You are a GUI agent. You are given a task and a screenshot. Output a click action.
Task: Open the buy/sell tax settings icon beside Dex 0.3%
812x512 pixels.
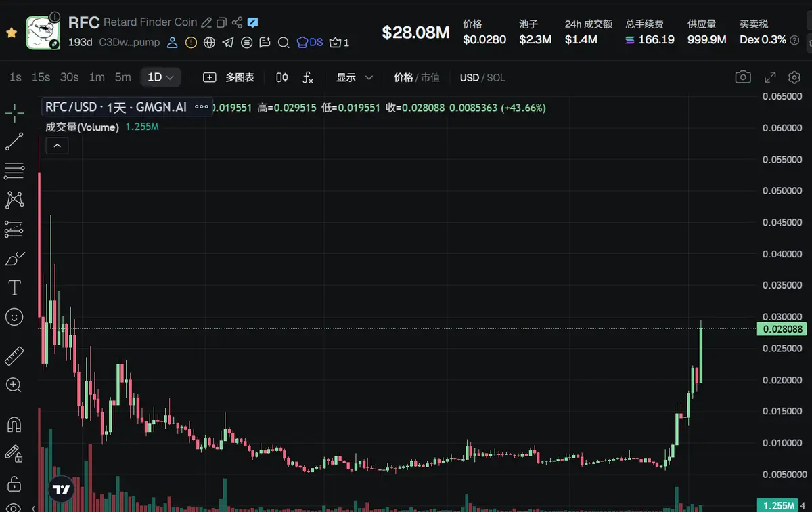coord(794,39)
